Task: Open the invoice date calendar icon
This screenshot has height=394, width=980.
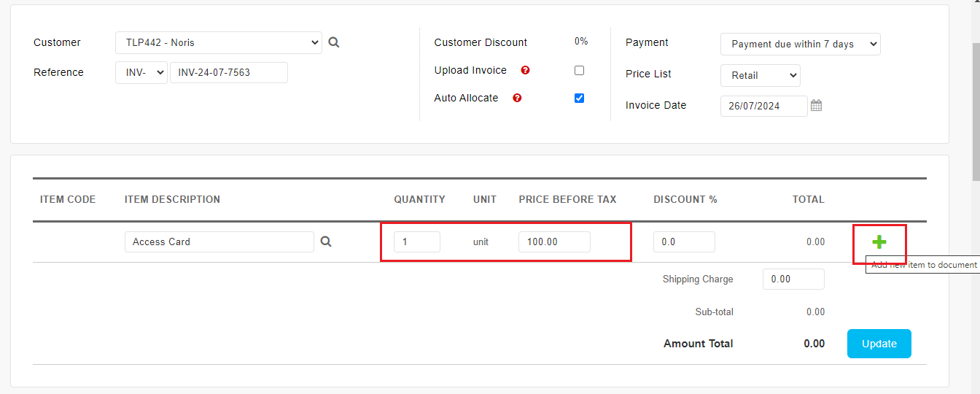Action: (817, 106)
